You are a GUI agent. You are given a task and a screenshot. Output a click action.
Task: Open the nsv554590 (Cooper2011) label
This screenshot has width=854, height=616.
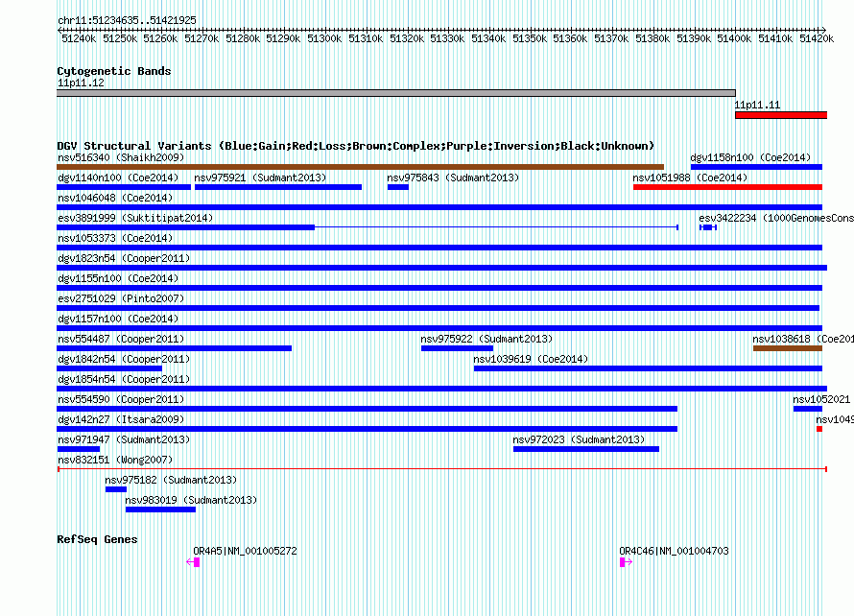click(x=121, y=400)
